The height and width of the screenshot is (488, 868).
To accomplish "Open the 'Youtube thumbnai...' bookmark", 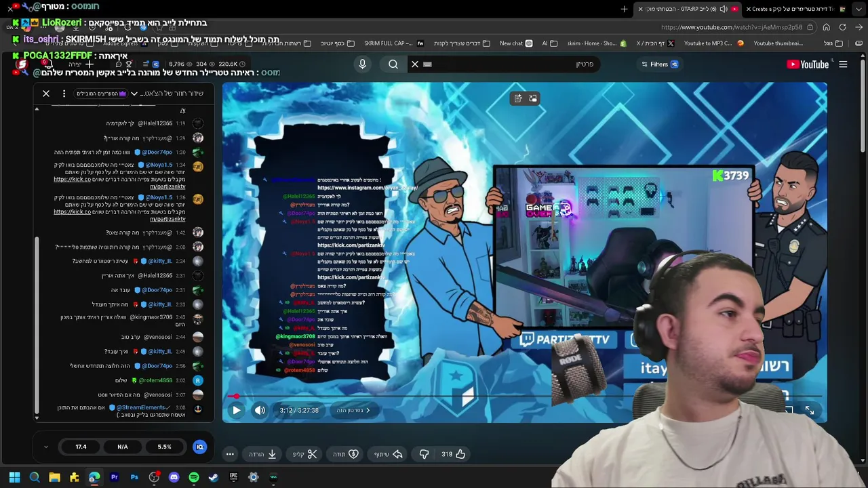I will click(778, 43).
